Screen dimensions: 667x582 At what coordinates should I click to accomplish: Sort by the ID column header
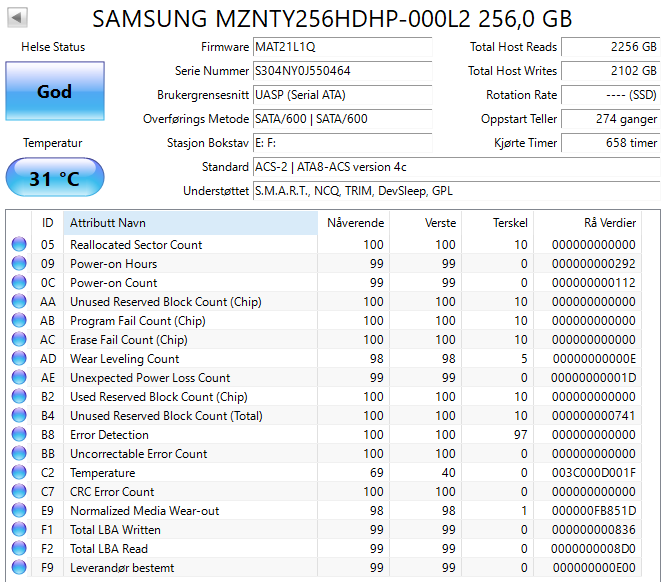[x=47, y=223]
